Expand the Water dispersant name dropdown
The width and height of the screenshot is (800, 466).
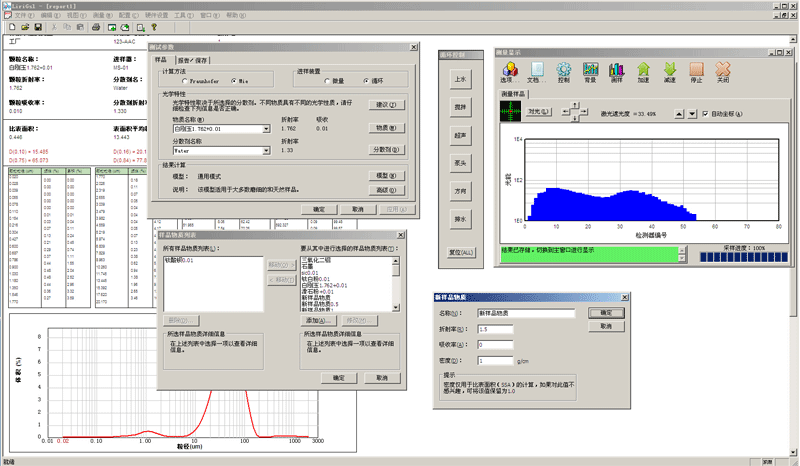point(268,150)
